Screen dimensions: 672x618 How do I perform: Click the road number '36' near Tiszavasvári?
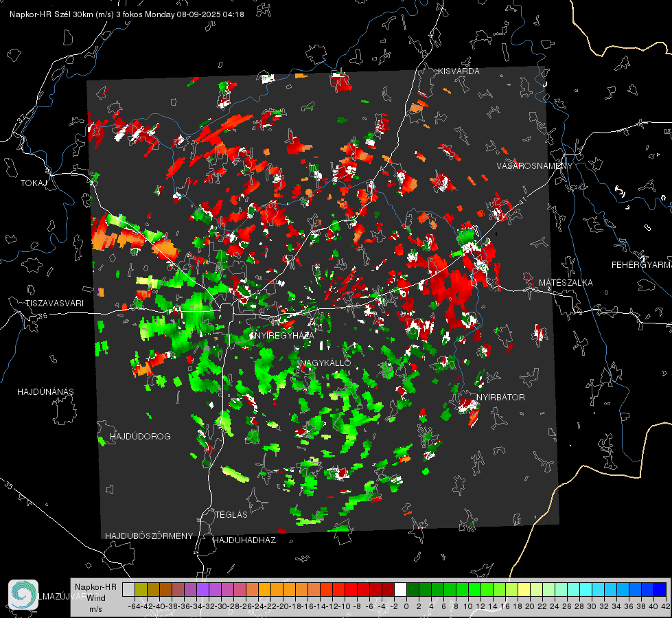43,316
